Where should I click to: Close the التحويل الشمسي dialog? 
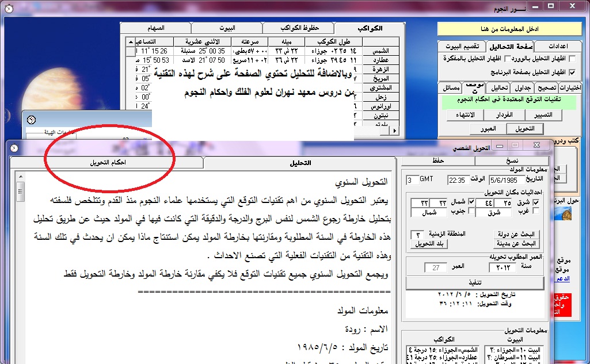point(536,146)
